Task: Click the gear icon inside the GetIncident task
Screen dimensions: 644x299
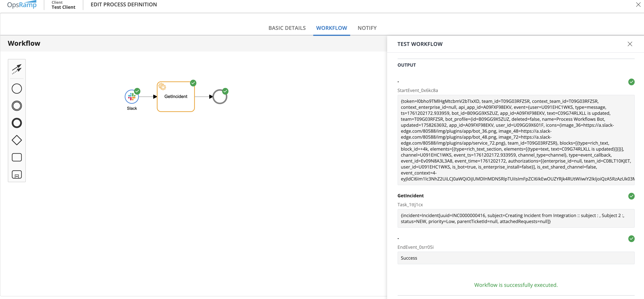Action: coord(162,86)
